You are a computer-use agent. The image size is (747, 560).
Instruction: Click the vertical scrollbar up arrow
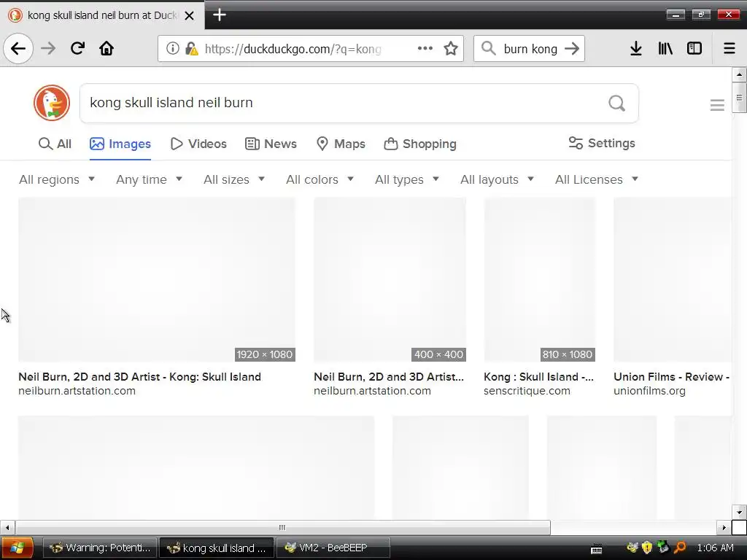click(739, 75)
